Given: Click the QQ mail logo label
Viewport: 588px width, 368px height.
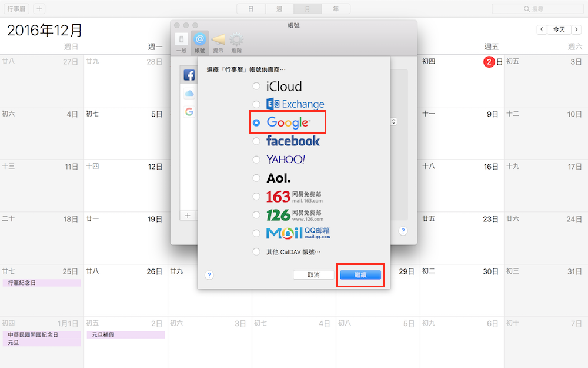Looking at the screenshot, I should (298, 233).
